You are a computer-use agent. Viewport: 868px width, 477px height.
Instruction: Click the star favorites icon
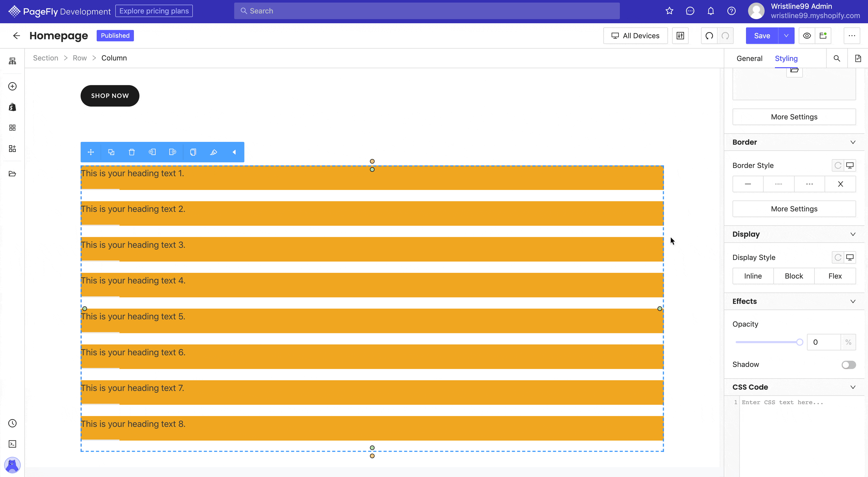coord(669,11)
